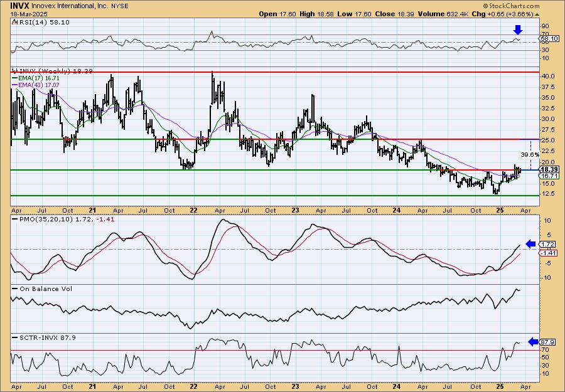Click the 25.0 price axis label
The image size is (565, 392).
(549, 140)
